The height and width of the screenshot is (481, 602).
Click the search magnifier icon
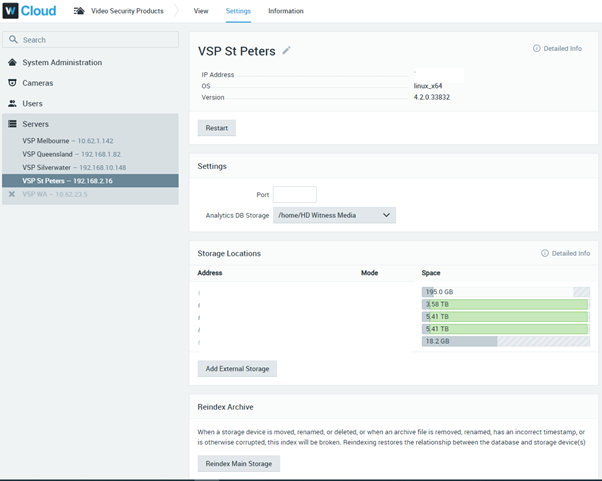click(x=13, y=40)
